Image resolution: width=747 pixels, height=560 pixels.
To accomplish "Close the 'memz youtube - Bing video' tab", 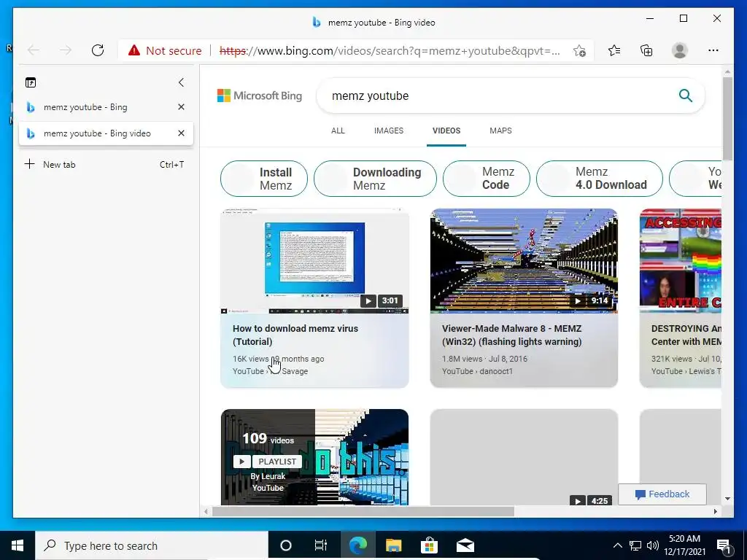I will pos(181,133).
